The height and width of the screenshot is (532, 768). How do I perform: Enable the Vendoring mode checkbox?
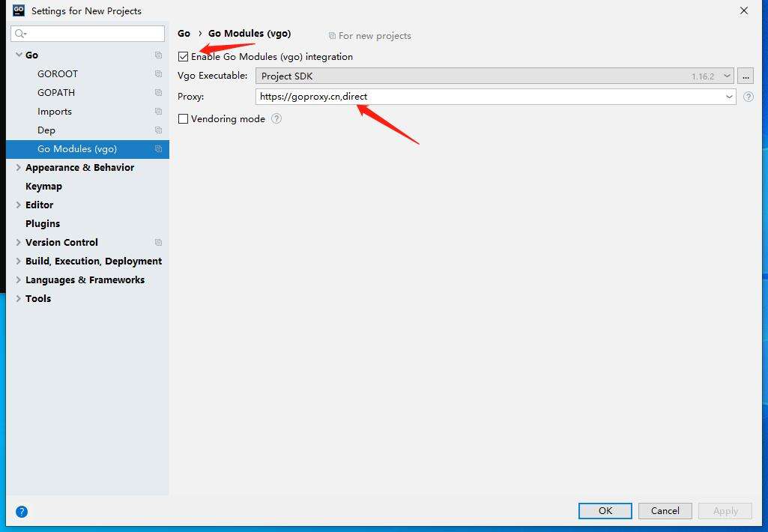[184, 119]
